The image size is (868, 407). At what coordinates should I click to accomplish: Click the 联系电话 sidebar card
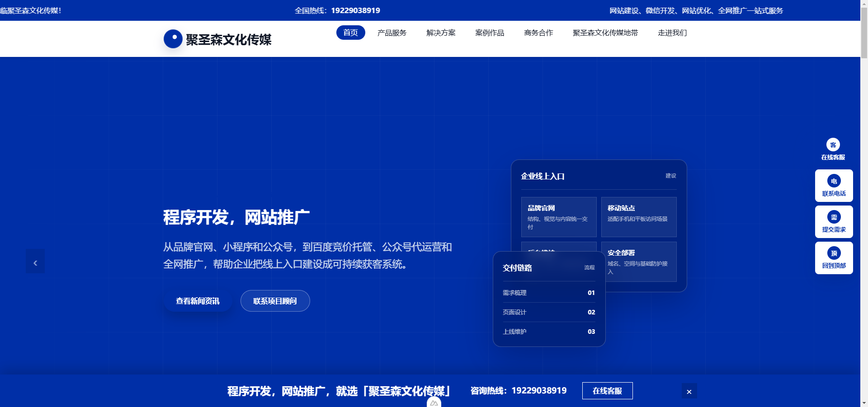click(834, 186)
